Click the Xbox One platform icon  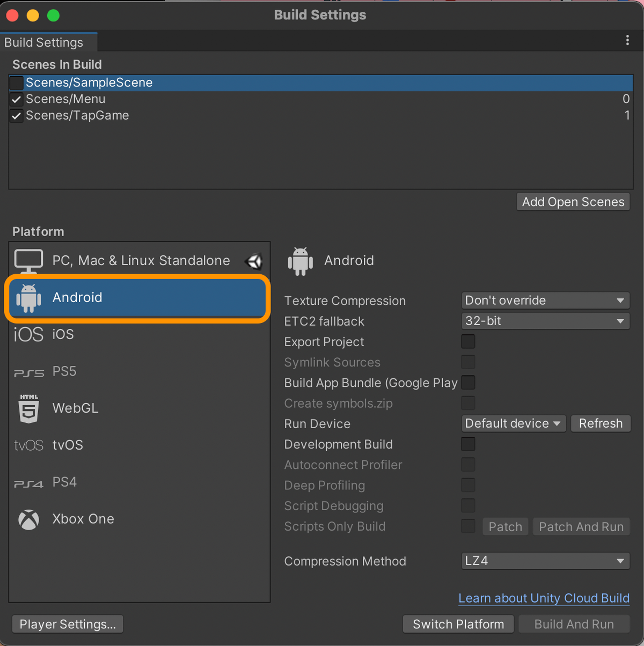click(x=28, y=519)
